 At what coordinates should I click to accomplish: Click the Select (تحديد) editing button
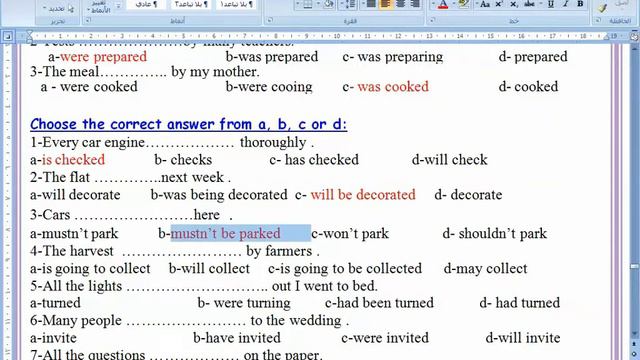click(59, 8)
